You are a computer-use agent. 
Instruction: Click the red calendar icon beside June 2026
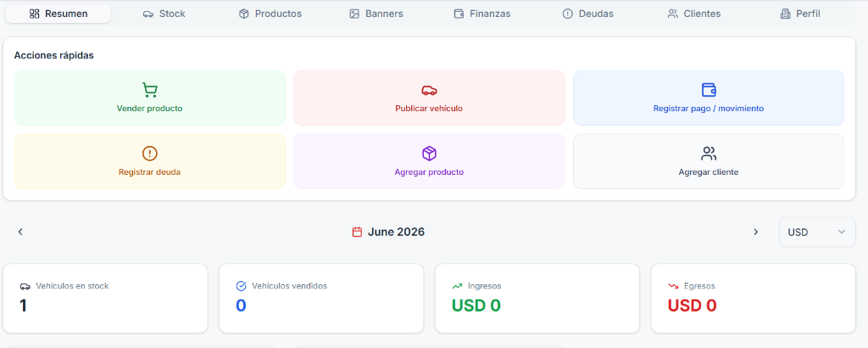(x=357, y=232)
